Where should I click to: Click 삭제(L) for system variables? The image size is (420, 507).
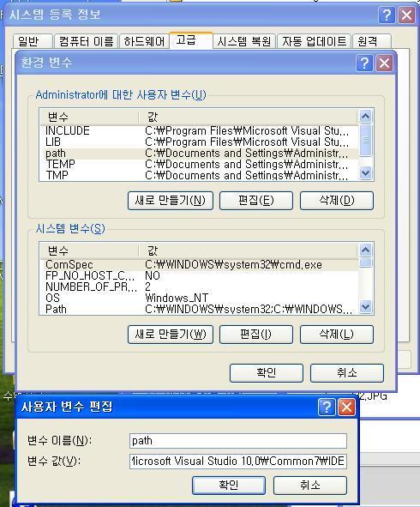click(x=337, y=335)
